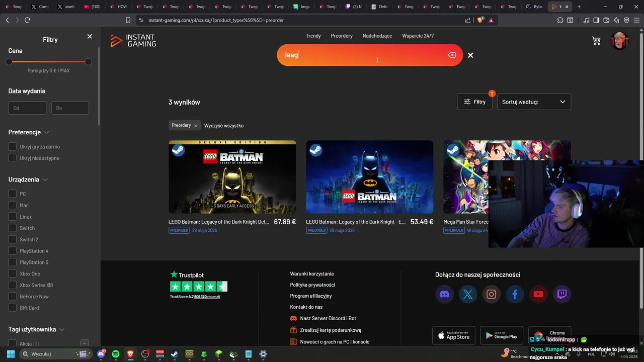Click Wyczyść wszystko link

click(x=223, y=126)
